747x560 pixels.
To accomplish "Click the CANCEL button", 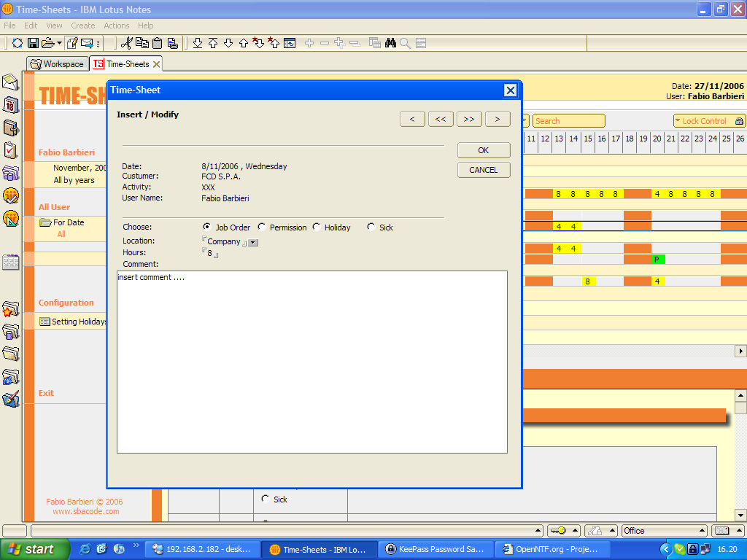I will (484, 170).
